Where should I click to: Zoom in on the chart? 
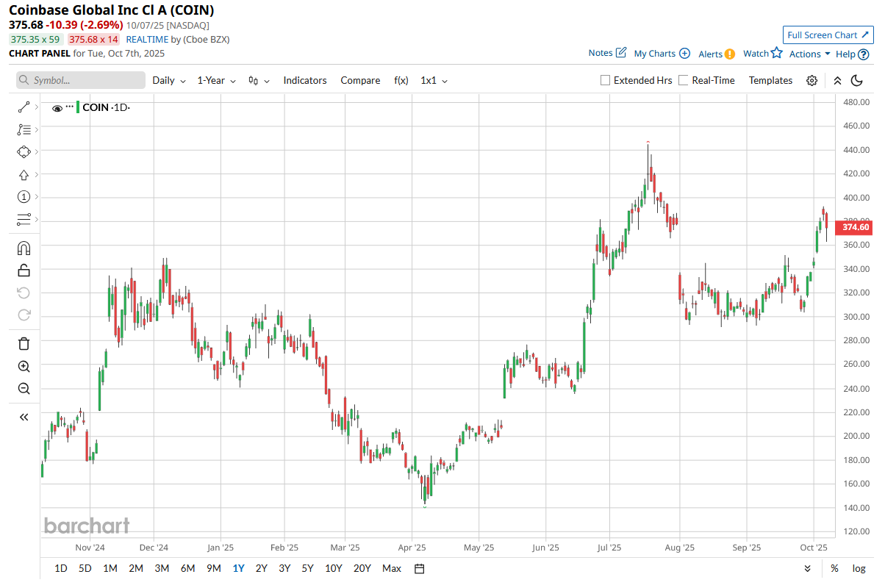(24, 366)
